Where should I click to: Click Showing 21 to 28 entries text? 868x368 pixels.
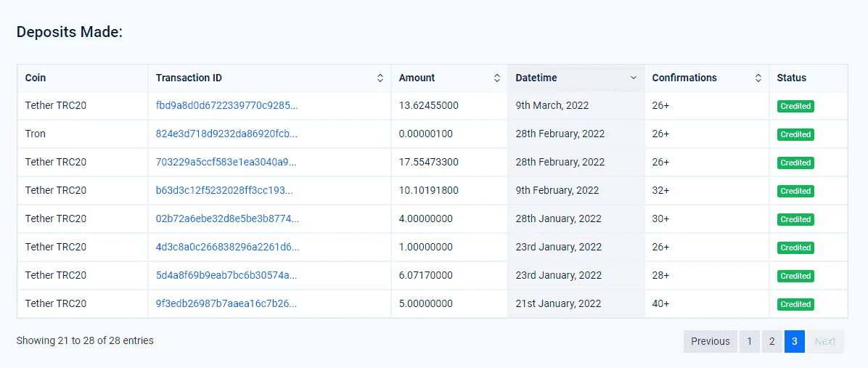(x=85, y=340)
